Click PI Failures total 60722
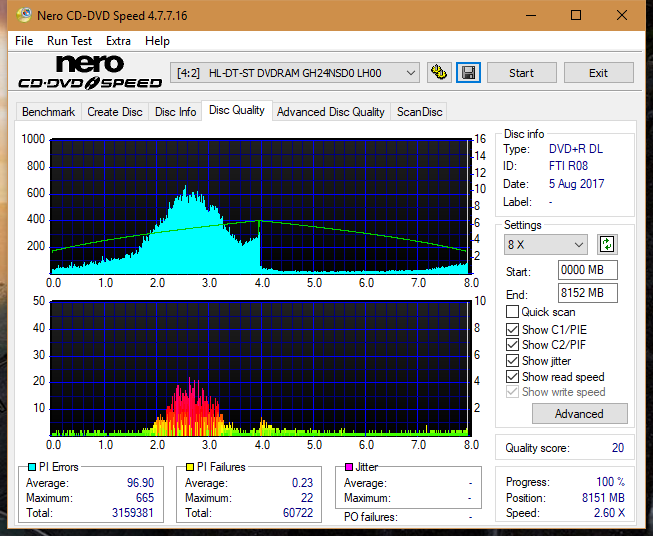 coord(298,513)
